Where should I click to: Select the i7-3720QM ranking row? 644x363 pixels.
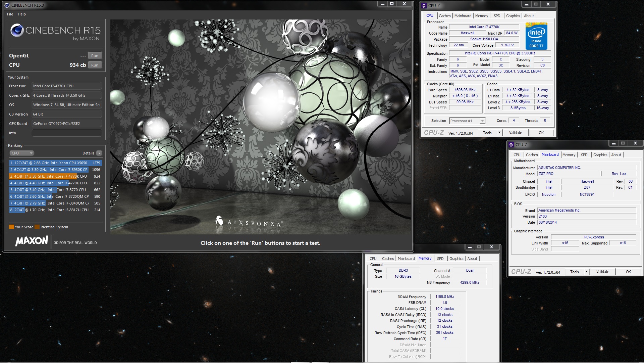click(x=55, y=196)
